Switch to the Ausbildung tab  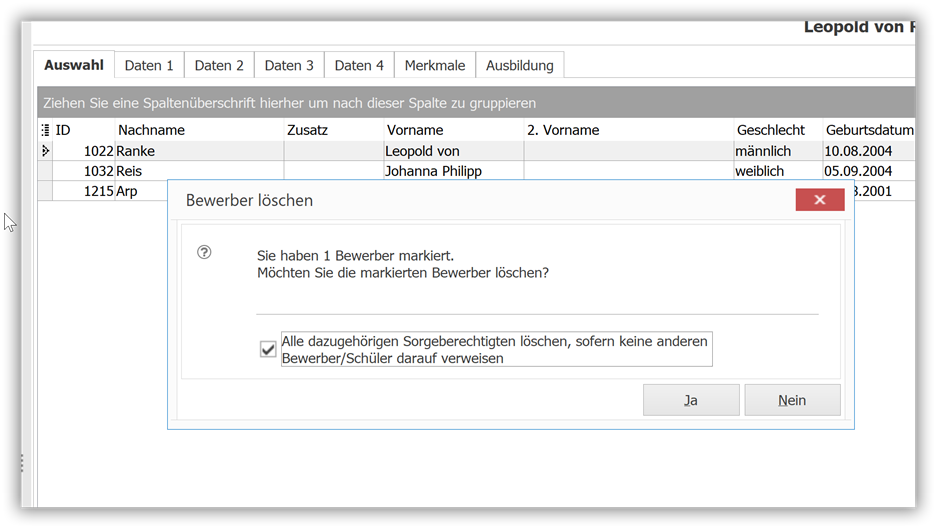pos(519,66)
